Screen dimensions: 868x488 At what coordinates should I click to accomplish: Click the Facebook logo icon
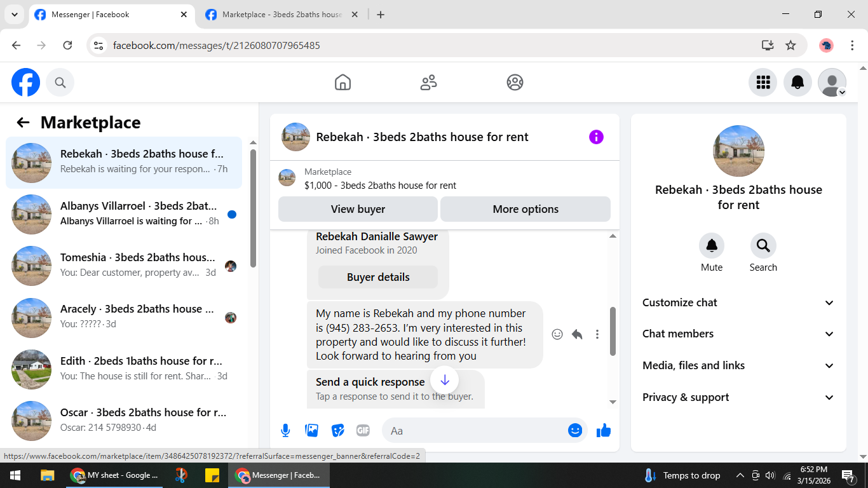[26, 83]
